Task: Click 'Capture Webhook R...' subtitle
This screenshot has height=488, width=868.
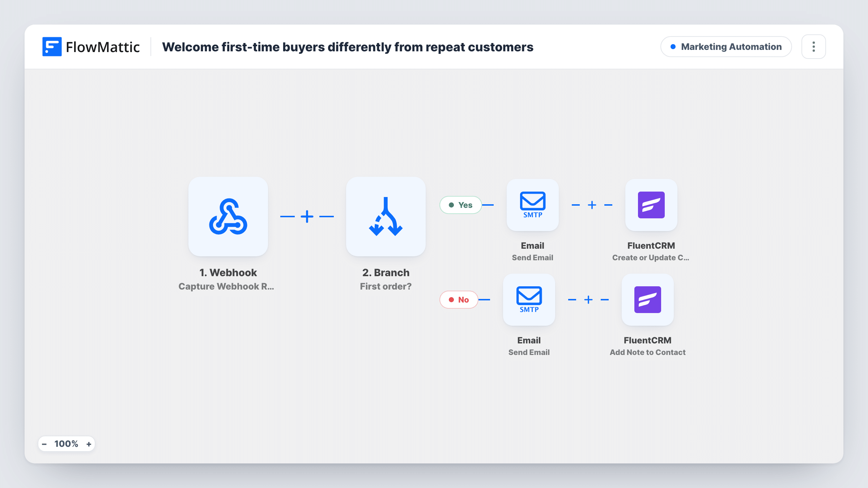Action: coord(226,286)
